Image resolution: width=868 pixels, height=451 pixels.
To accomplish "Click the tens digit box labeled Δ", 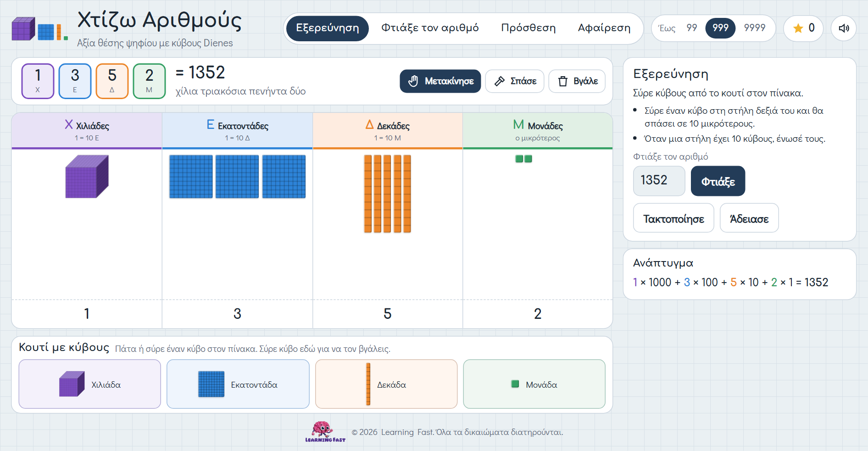I will pos(112,81).
